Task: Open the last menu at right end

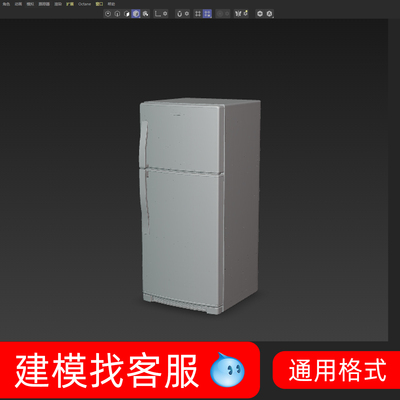Action: pyautogui.click(x=111, y=4)
